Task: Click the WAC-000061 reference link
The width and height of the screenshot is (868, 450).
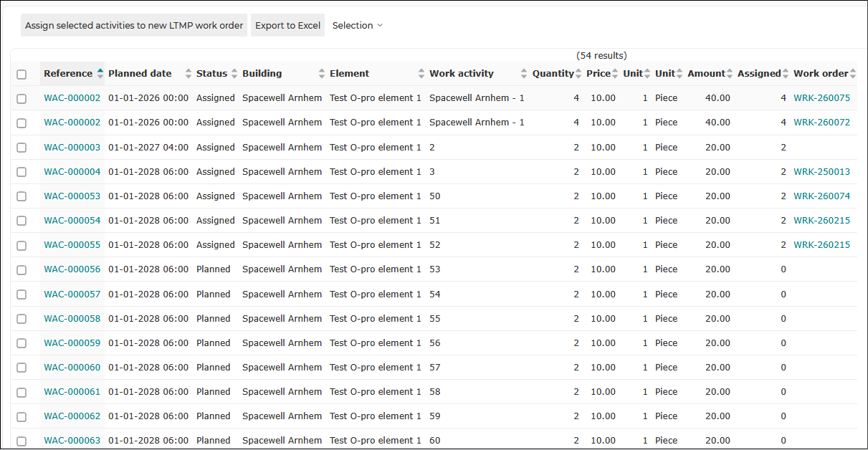Action: (72, 392)
